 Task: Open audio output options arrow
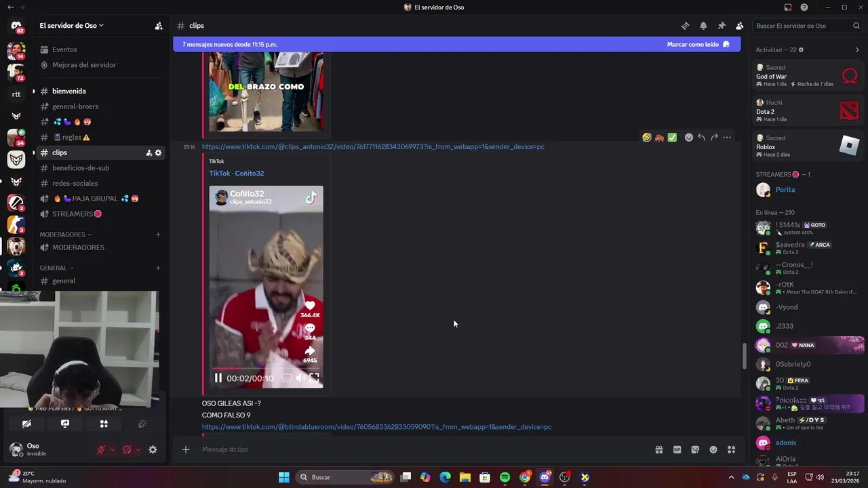point(138,449)
